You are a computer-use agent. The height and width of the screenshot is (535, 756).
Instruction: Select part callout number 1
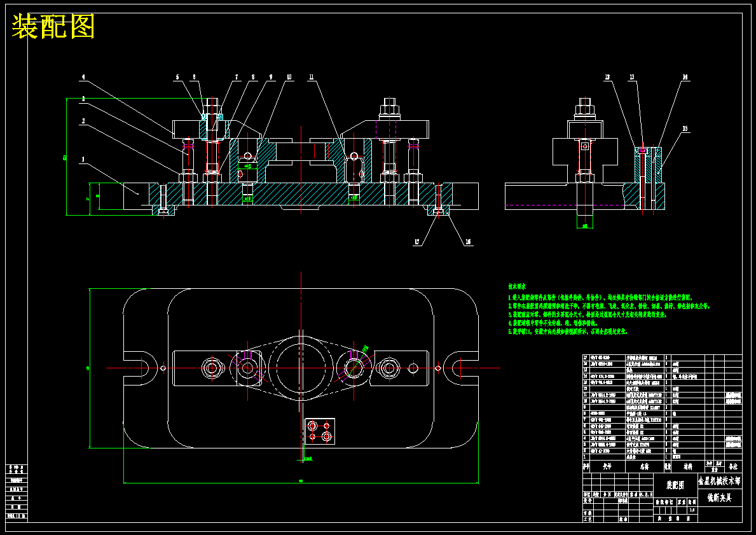pos(83,158)
